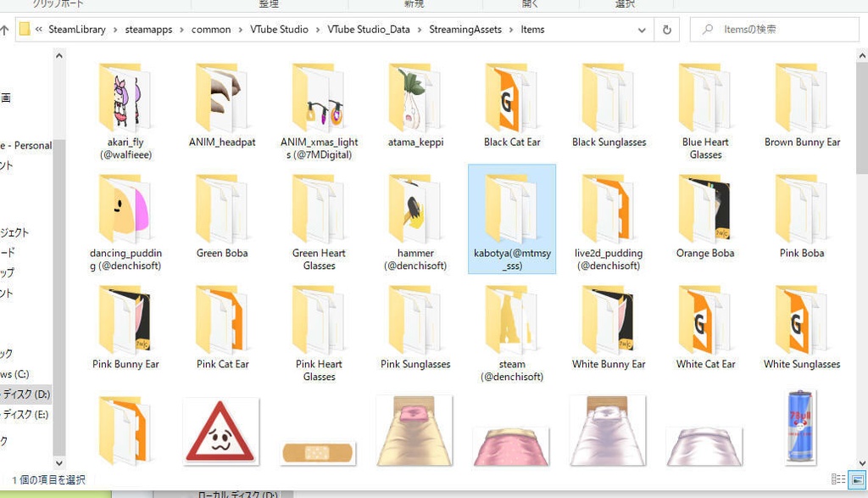Image resolution: width=868 pixels, height=498 pixels.
Task: Select the live2d_pudding (@denchisoft) folder
Action: click(609, 222)
